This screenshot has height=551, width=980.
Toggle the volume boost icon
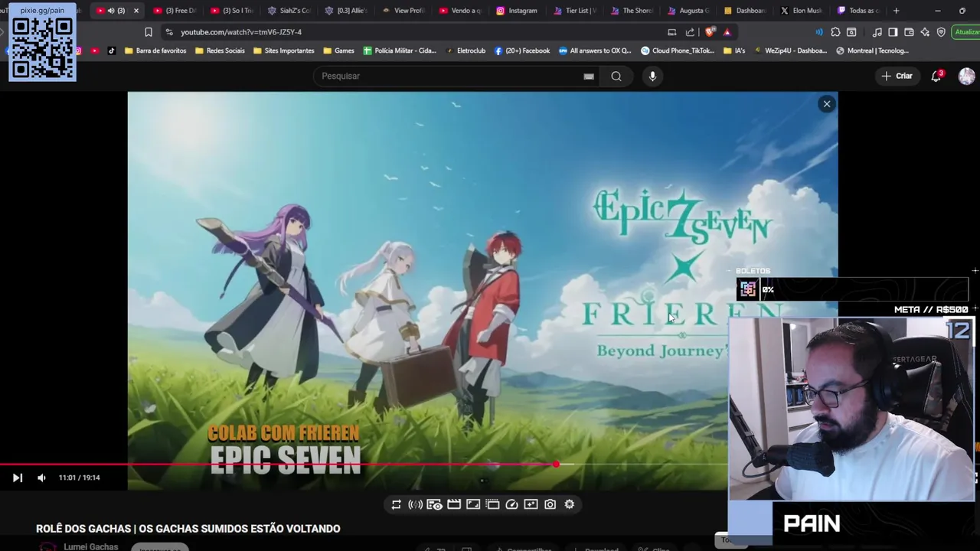pos(415,504)
